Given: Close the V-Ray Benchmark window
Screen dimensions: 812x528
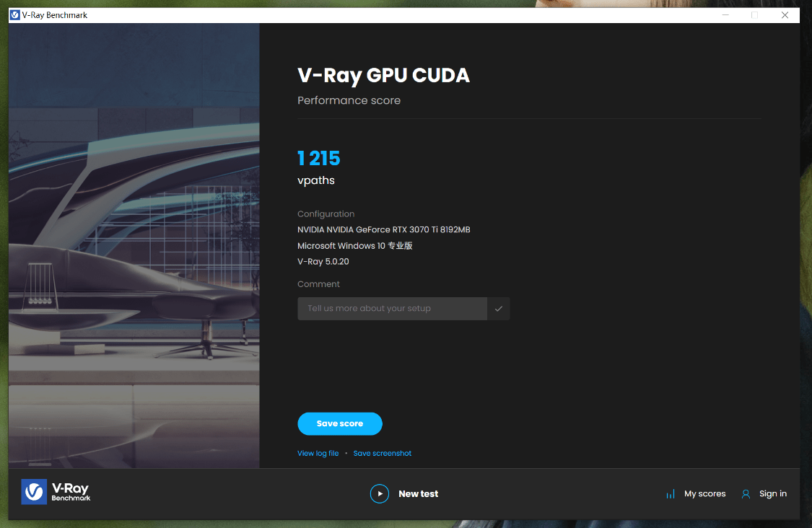Looking at the screenshot, I should 785,15.
